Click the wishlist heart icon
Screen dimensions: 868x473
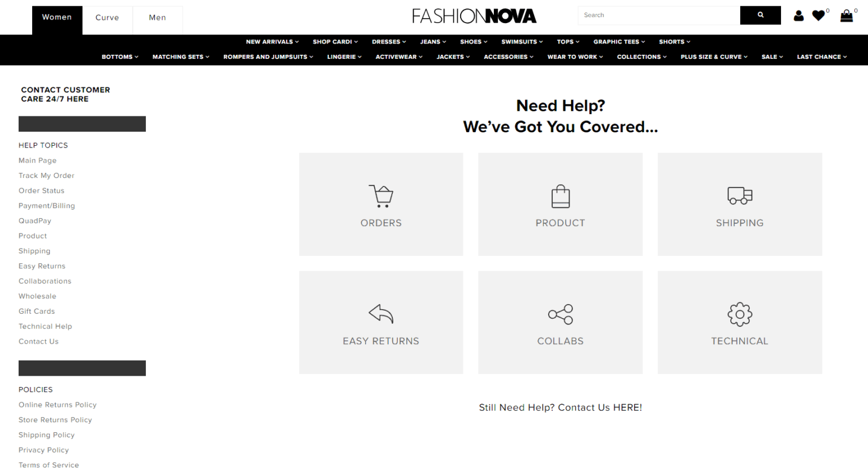click(819, 15)
